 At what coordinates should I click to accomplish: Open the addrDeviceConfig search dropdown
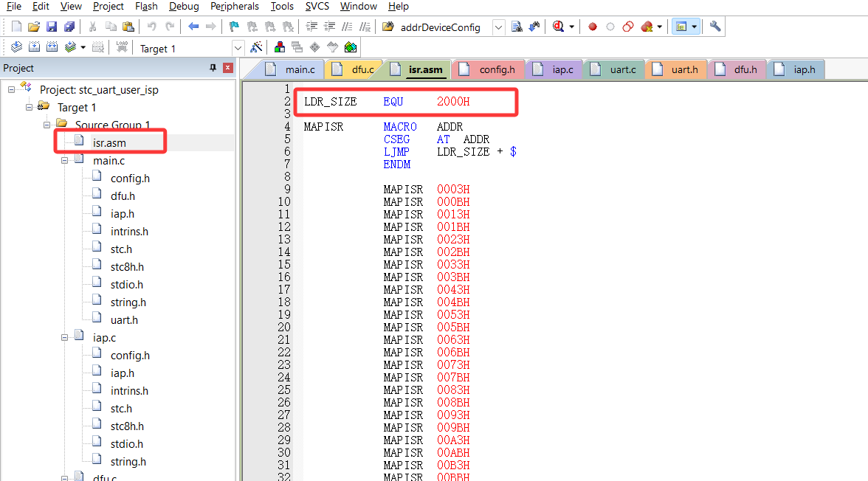pyautogui.click(x=498, y=26)
